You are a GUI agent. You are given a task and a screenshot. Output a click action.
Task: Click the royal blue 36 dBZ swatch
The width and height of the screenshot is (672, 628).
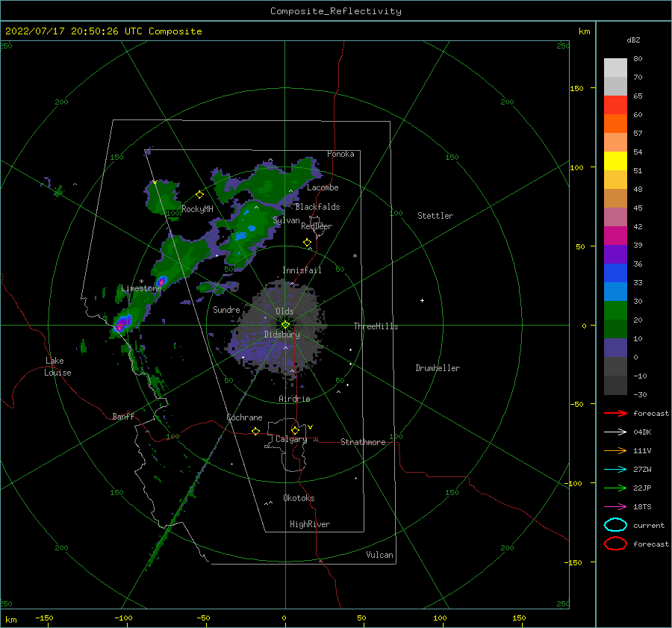(x=615, y=273)
